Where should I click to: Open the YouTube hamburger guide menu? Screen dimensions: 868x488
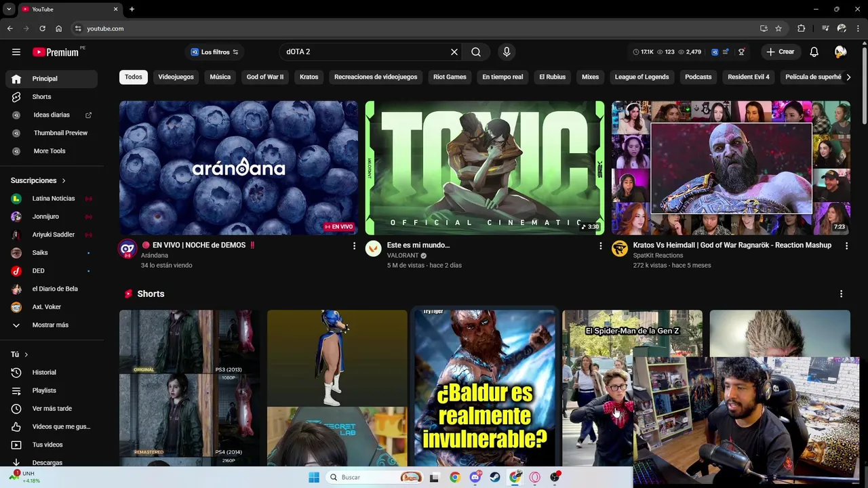pyautogui.click(x=16, y=52)
